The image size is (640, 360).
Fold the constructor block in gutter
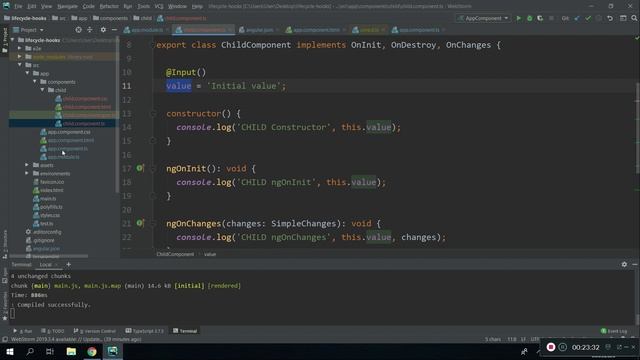(x=153, y=113)
